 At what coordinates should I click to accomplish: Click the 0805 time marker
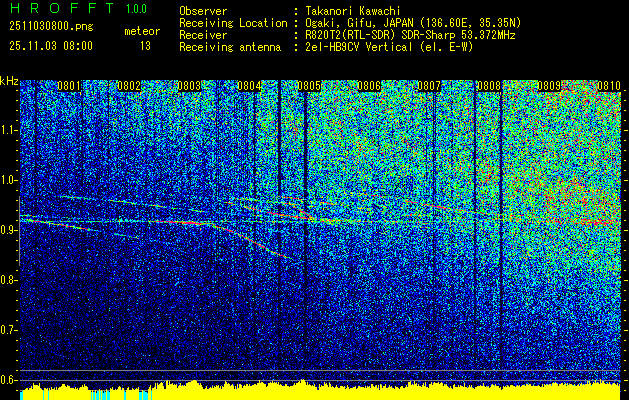(309, 86)
